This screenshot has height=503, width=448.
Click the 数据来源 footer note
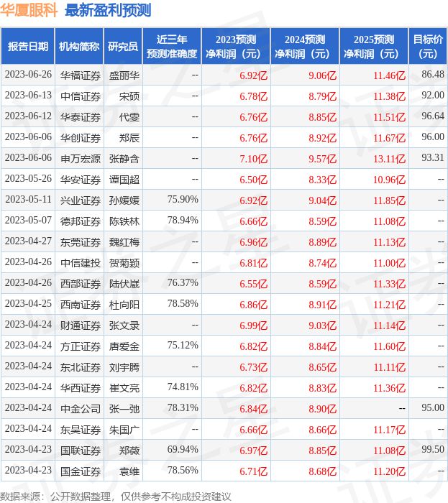[116, 497]
